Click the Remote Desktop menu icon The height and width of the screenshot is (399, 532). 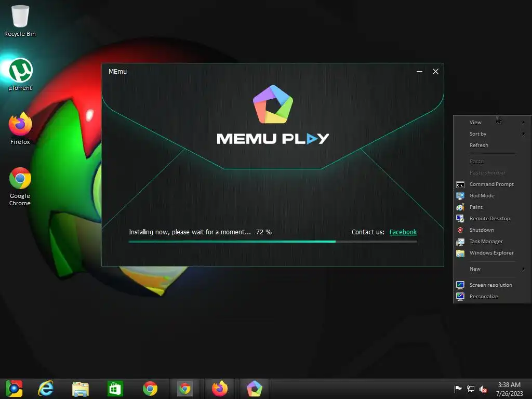(460, 219)
